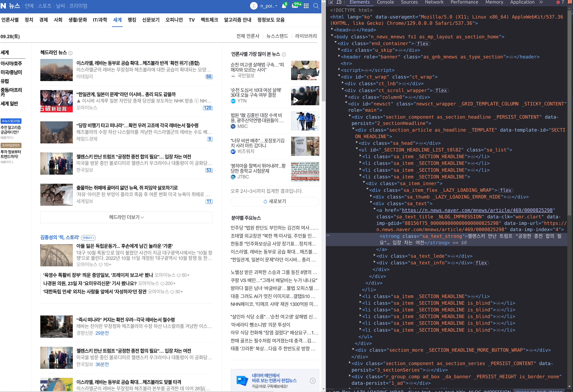The width and height of the screenshot is (573, 392).
Task: Click the JTBC press logo icon
Action: (x=233, y=177)
